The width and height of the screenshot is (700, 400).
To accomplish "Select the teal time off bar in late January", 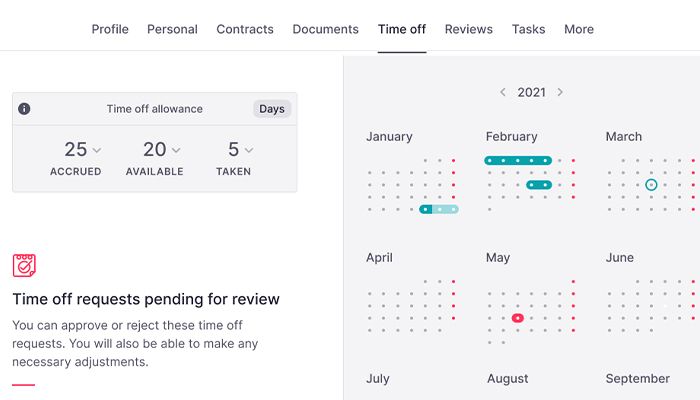I will (439, 209).
